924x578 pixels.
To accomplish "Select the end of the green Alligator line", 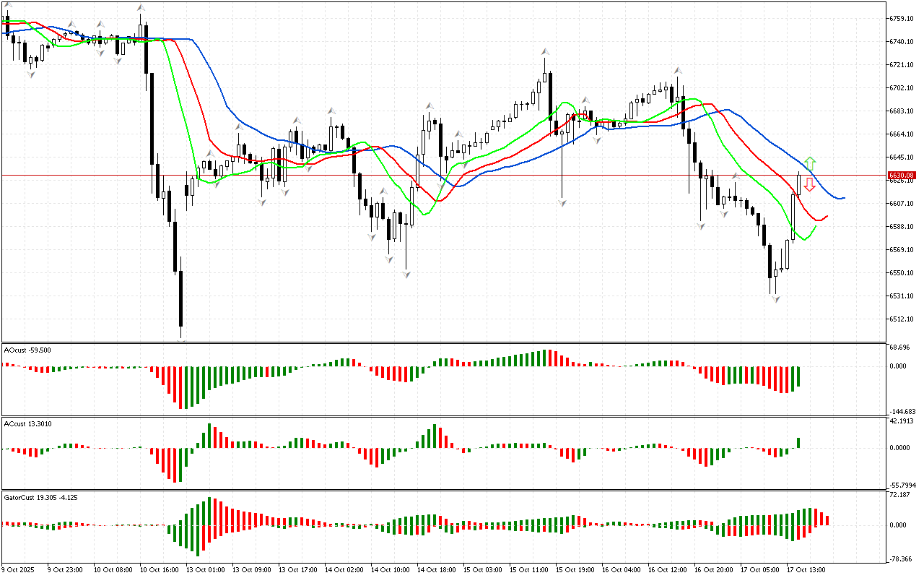I will click(816, 226).
